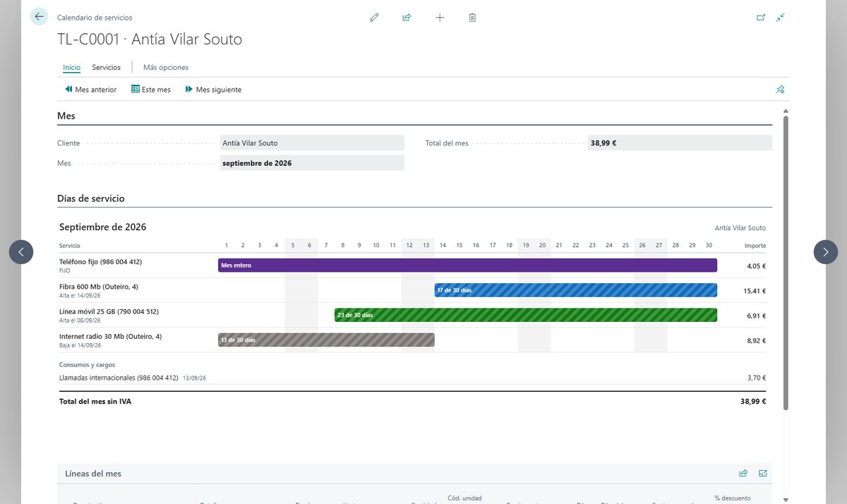Click the collapse-arrows icon at top right
Image resolution: width=847 pixels, height=504 pixels.
(780, 18)
